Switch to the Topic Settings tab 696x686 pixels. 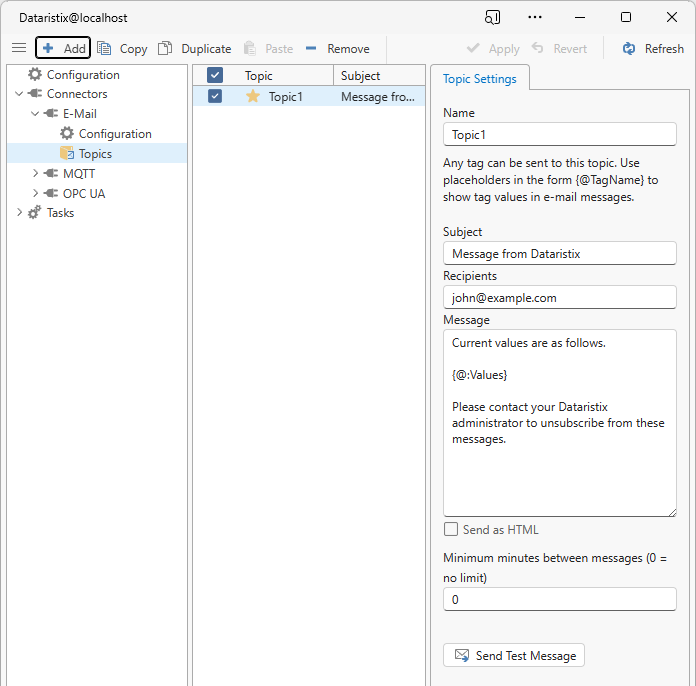[480, 79]
